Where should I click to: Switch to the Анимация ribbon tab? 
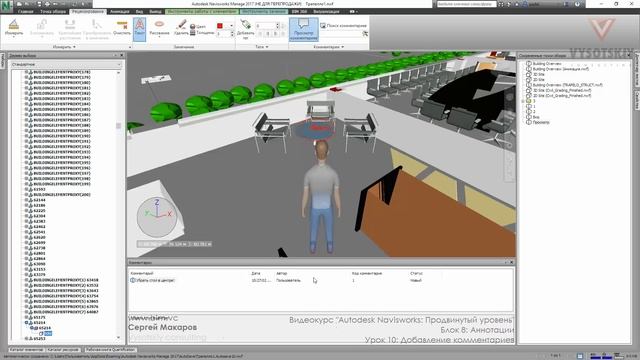pos(120,12)
